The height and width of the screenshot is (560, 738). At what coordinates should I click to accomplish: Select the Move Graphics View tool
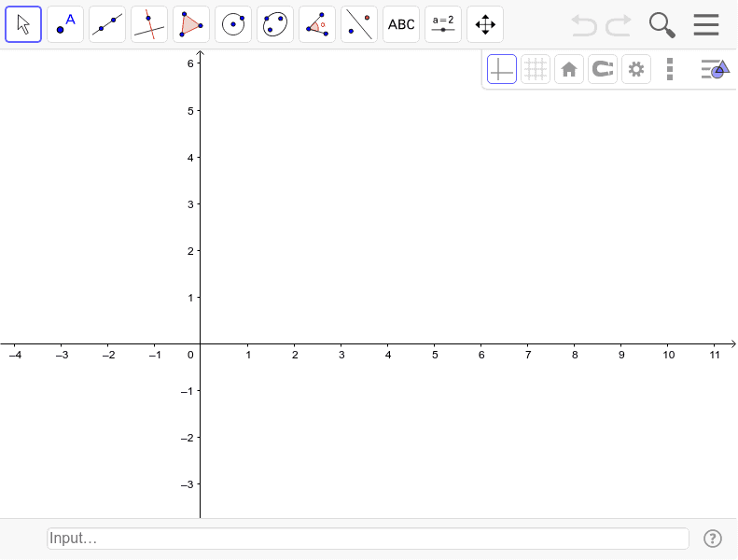point(485,24)
